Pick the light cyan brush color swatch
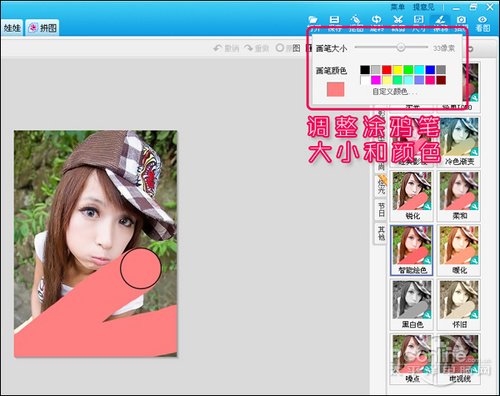Screen dimensions: 500x396 pos(408,80)
